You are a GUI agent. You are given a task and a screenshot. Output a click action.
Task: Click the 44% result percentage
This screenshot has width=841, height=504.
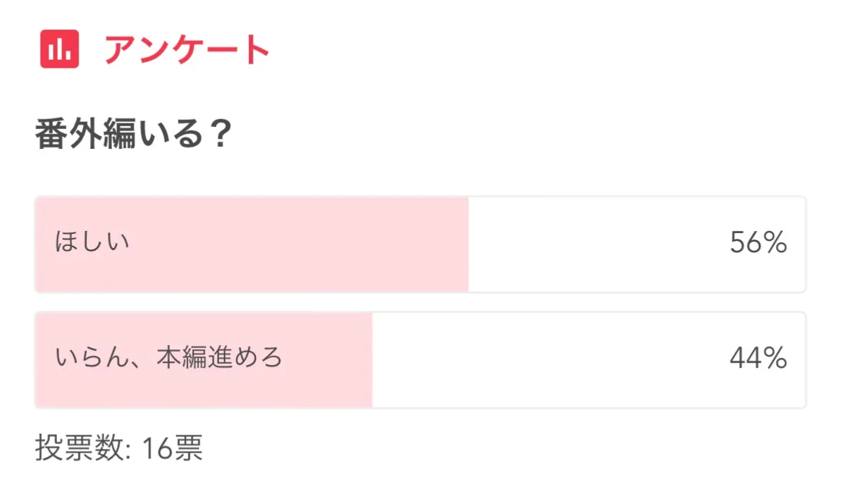coord(758,359)
